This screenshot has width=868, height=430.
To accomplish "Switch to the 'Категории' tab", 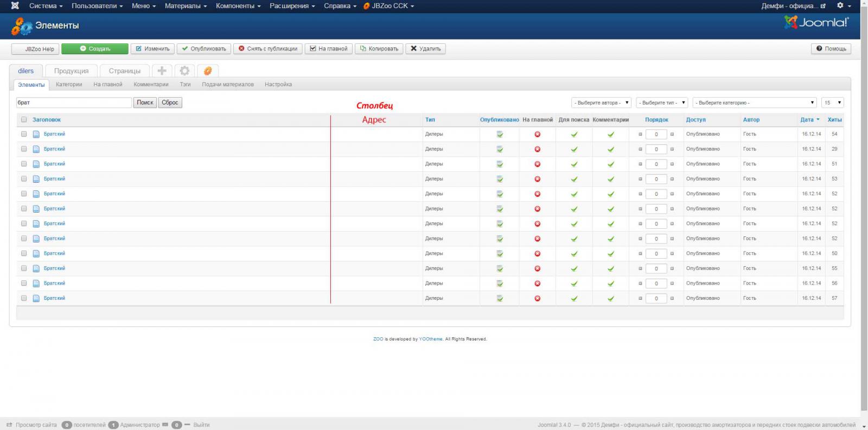I will pos(69,85).
